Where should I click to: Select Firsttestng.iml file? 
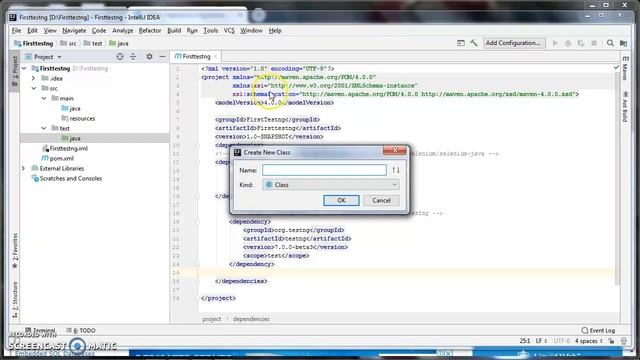pyautogui.click(x=64, y=148)
